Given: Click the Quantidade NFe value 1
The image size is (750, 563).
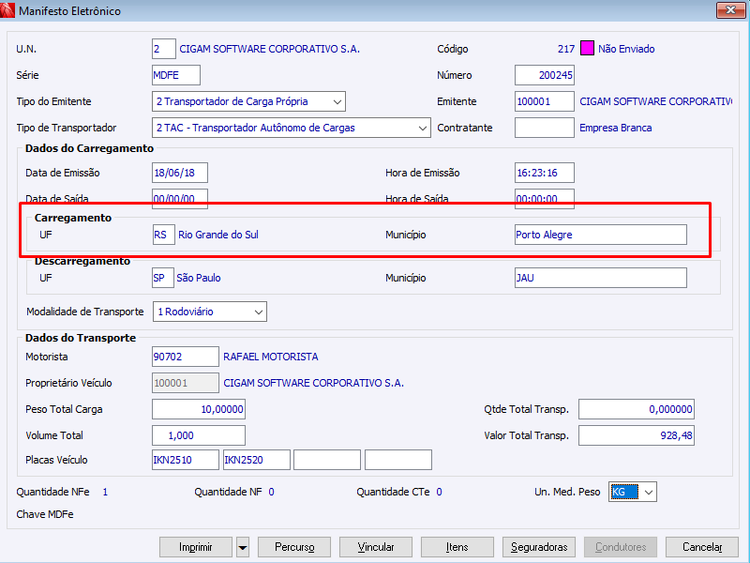Looking at the screenshot, I should coord(105,492).
